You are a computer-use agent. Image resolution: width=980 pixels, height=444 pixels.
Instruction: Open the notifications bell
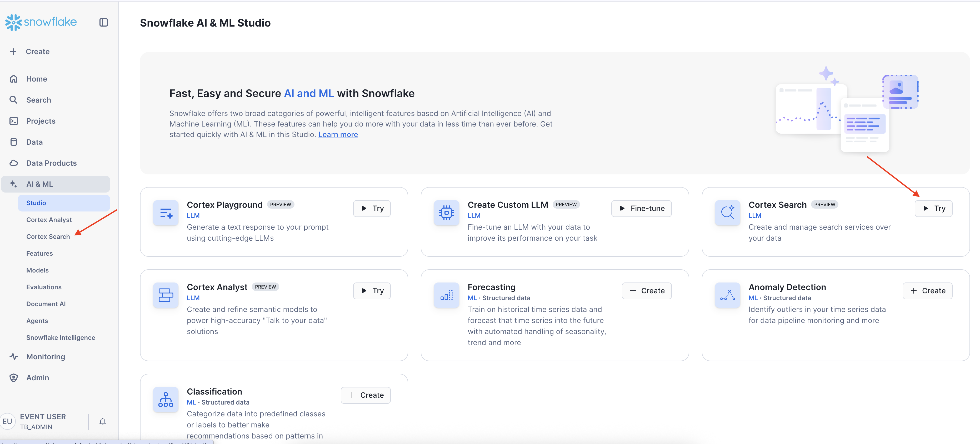click(102, 421)
